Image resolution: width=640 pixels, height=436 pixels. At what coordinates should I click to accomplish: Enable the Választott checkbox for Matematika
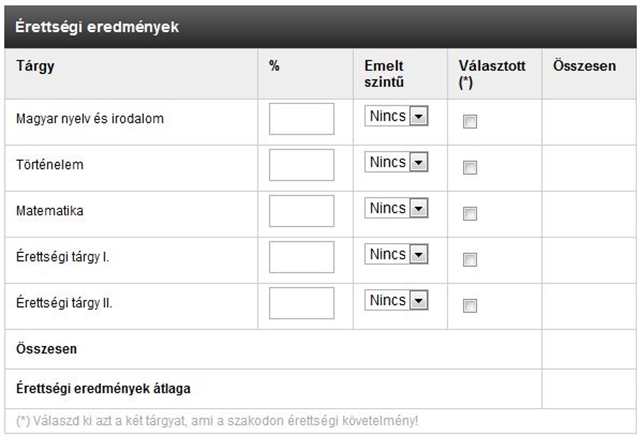(x=470, y=213)
